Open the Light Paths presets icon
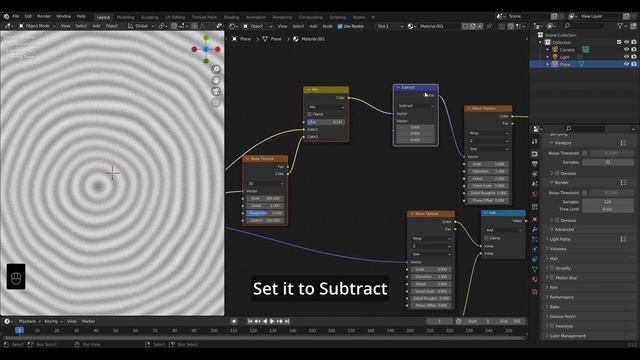This screenshot has width=640, height=360. pyautogui.click(x=623, y=239)
